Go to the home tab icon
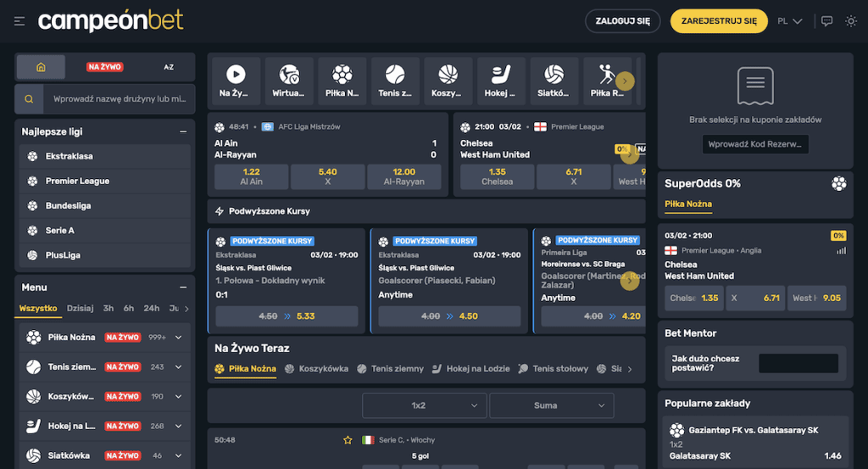This screenshot has height=469, width=868. tap(41, 67)
